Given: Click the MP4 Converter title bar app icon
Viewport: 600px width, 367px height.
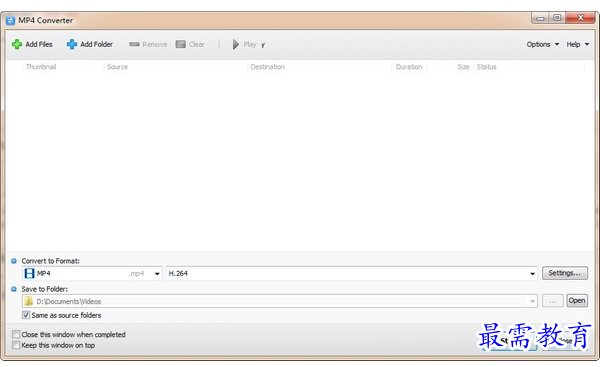Looking at the screenshot, I should (x=10, y=21).
